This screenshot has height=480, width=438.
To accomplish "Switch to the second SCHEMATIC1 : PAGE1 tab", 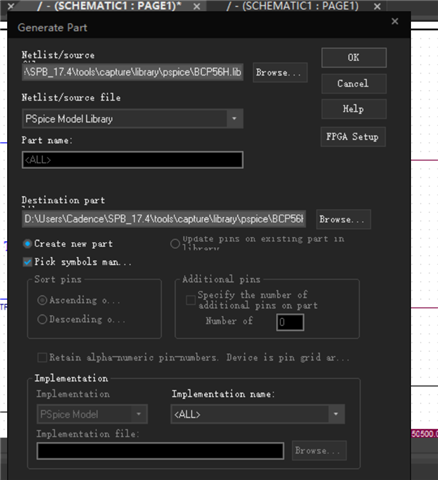I will tap(292, 6).
